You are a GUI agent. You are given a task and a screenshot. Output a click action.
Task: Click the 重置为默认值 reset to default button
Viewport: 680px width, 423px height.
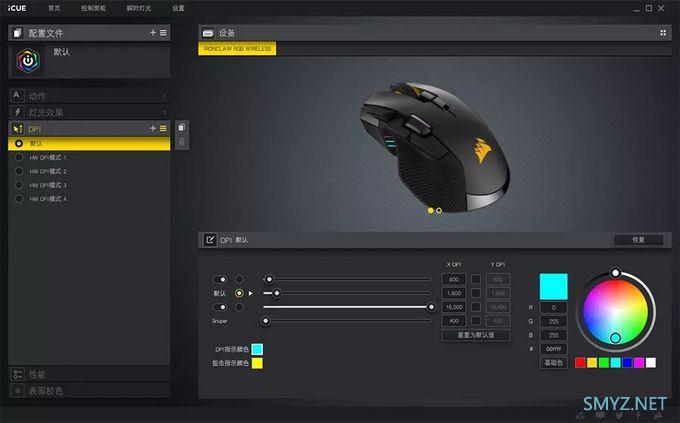tap(476, 335)
